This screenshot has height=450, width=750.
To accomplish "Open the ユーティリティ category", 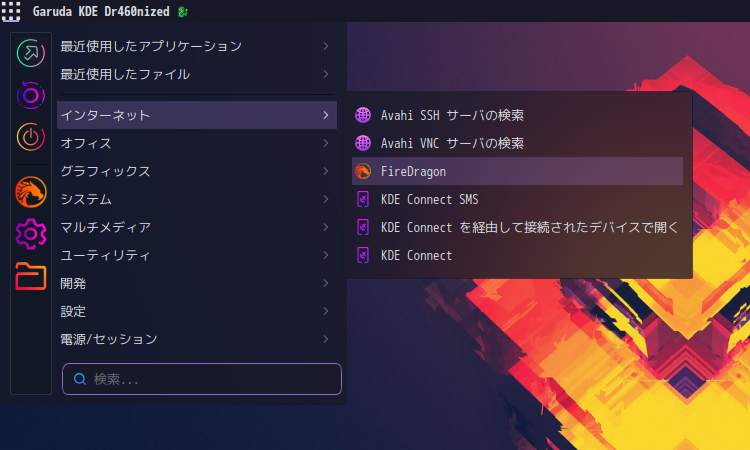I will click(x=197, y=255).
